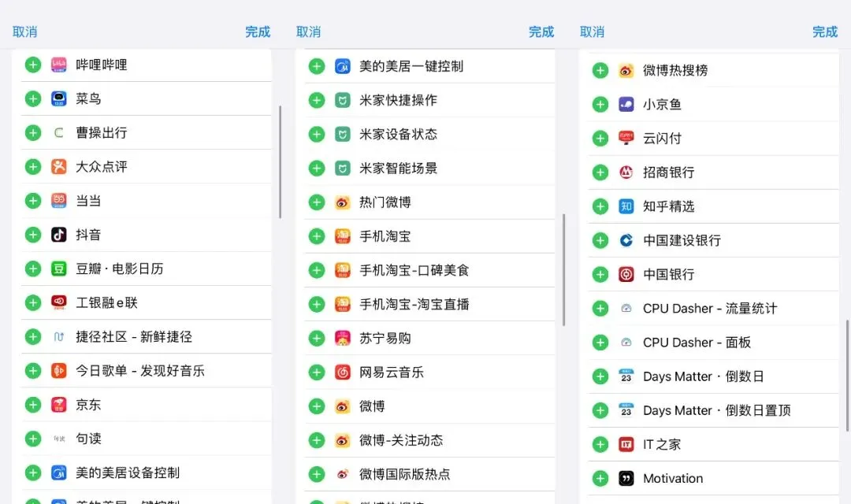Screen dimensions: 851x504
Task: Select the 抖音 row label
Action: 88,235
